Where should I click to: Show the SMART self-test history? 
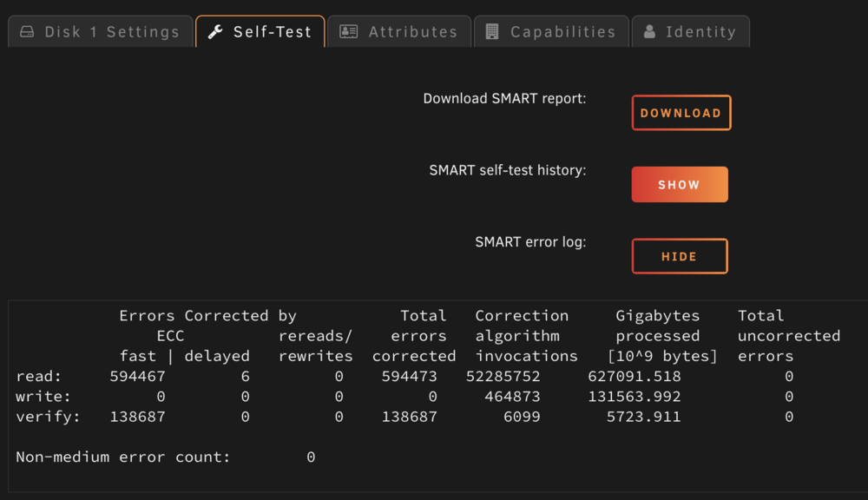coord(680,184)
